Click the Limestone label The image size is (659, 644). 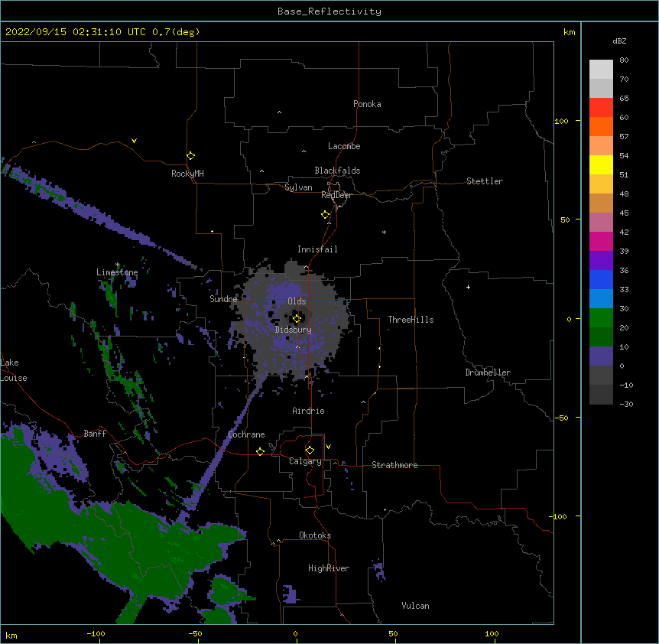(x=117, y=272)
